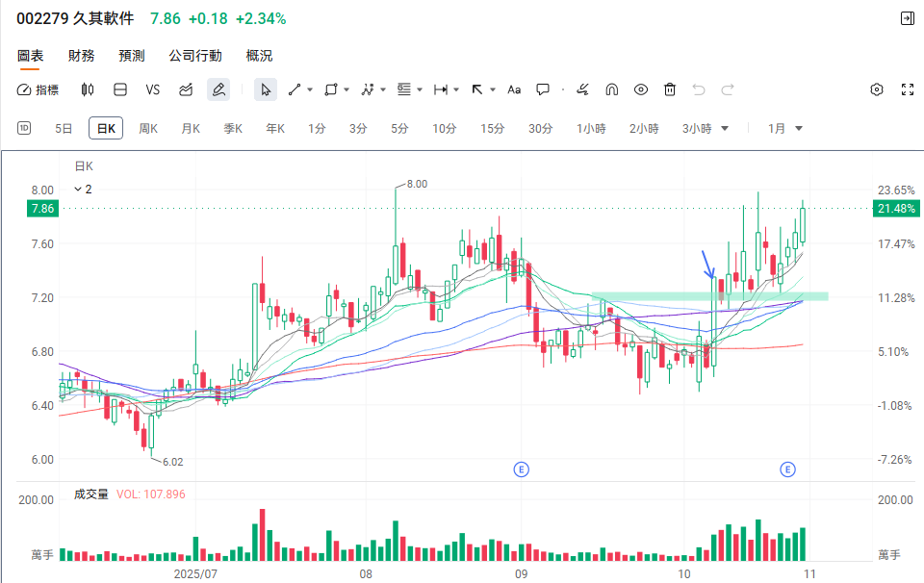
Task: Select the comment bubble tool
Action: [543, 89]
